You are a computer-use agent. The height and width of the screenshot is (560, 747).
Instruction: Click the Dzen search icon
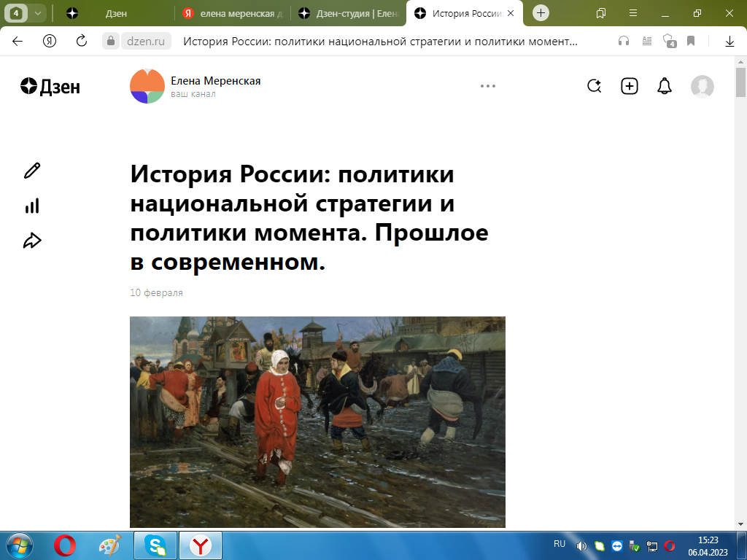pos(594,86)
